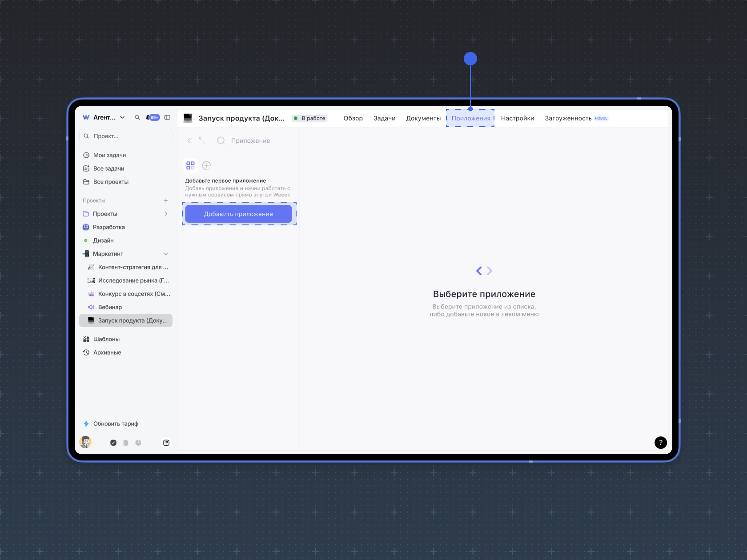747x560 pixels.
Task: Expand the Проекты folder chevron
Action: click(166, 214)
